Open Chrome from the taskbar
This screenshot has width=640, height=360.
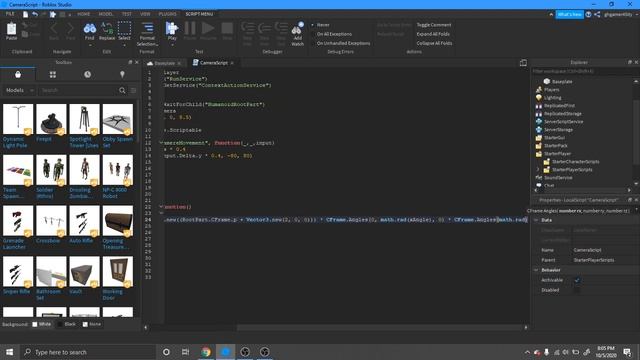[x=206, y=352]
